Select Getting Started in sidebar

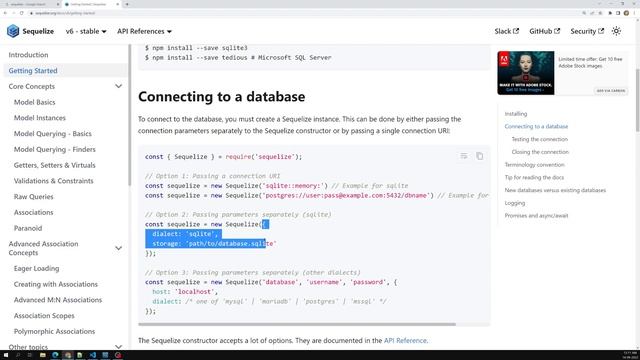click(x=33, y=71)
